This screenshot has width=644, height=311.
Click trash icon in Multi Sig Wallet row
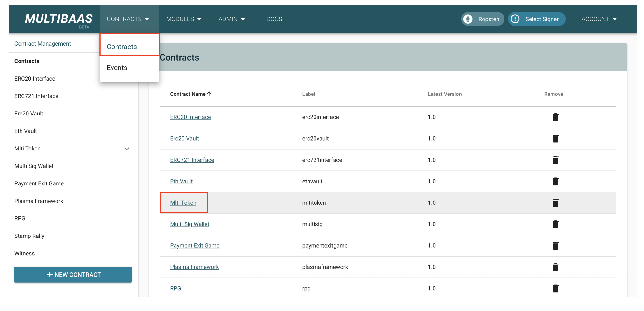(x=555, y=224)
